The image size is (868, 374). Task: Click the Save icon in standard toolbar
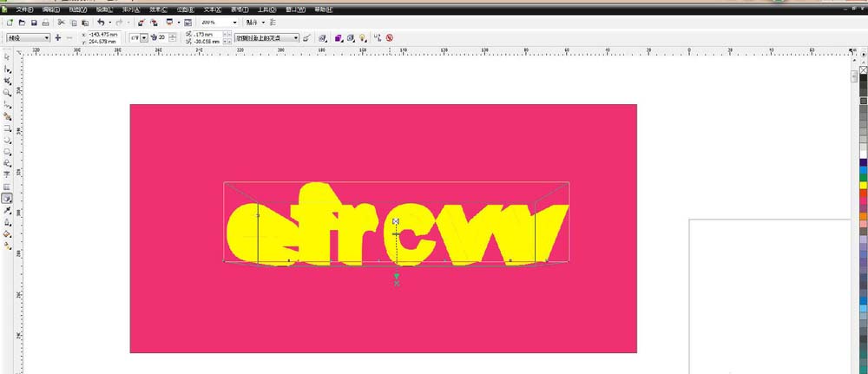coord(34,22)
